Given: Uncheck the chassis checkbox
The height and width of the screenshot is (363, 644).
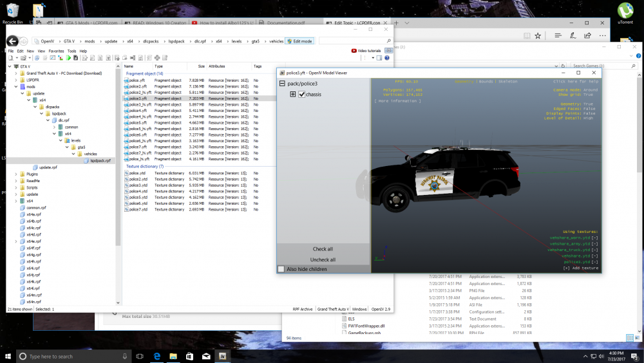Looking at the screenshot, I should coord(301,95).
